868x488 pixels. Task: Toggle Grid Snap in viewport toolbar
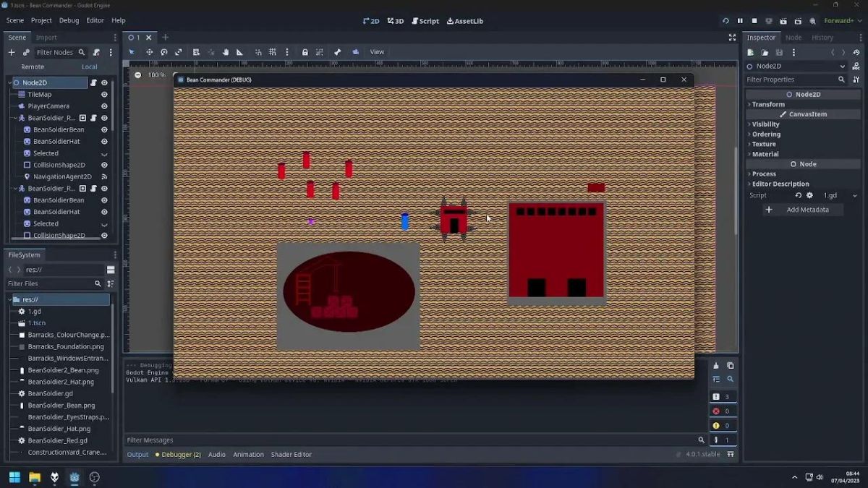273,52
